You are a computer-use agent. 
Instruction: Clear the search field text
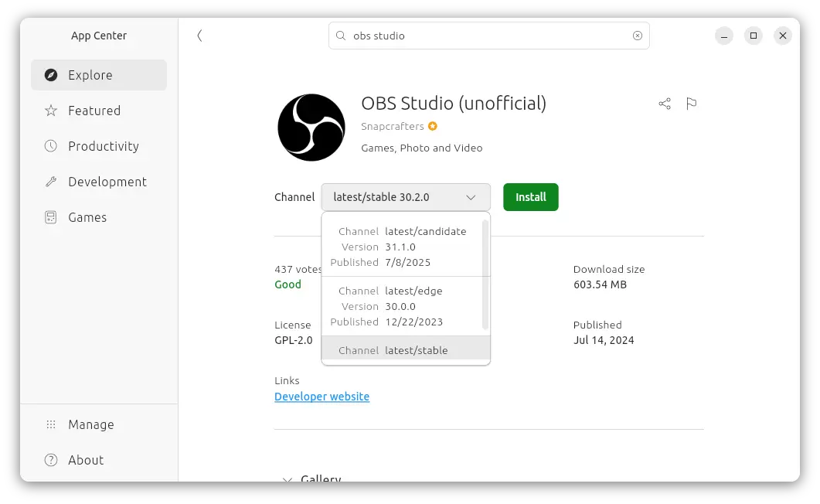click(638, 36)
